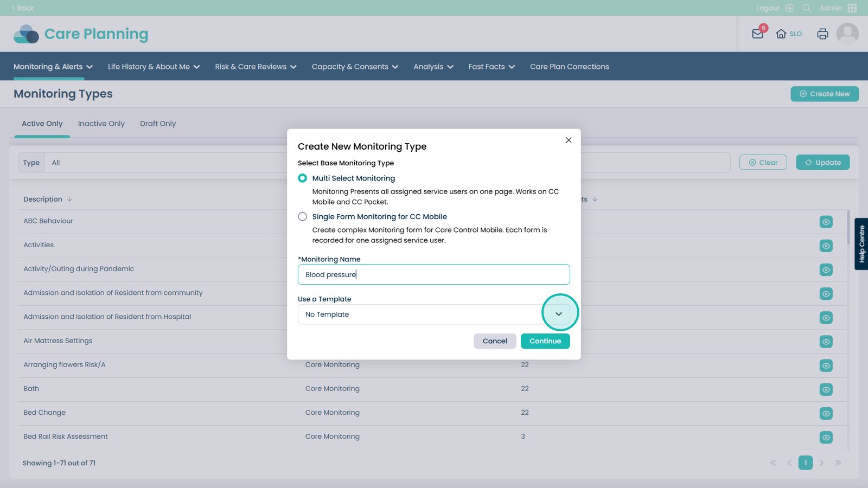The width and height of the screenshot is (868, 488).
Task: View the ABC Behaviour row eye icon
Action: (x=826, y=222)
